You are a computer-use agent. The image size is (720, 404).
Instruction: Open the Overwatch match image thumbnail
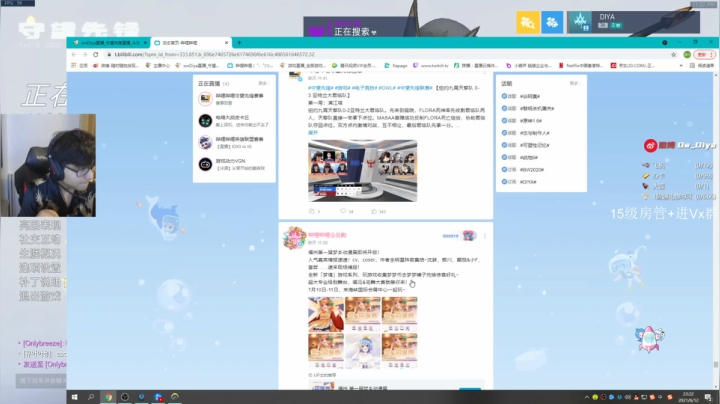tap(362, 171)
